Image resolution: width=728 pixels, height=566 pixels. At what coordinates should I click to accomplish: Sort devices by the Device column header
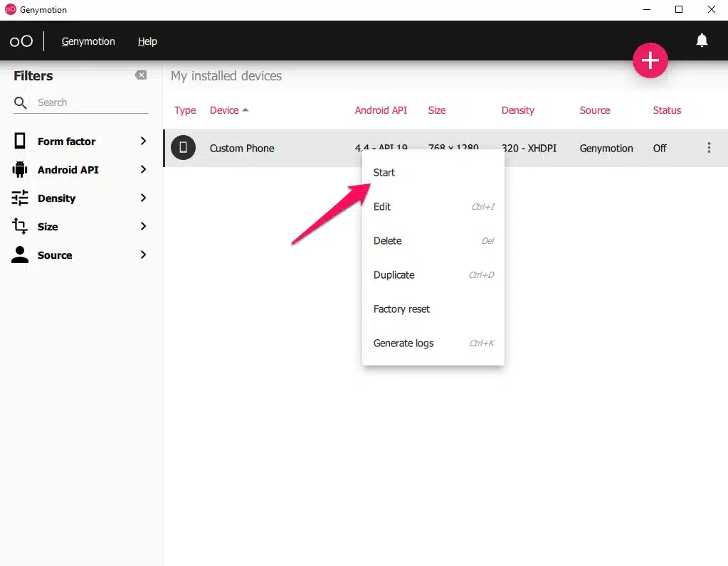[225, 110]
